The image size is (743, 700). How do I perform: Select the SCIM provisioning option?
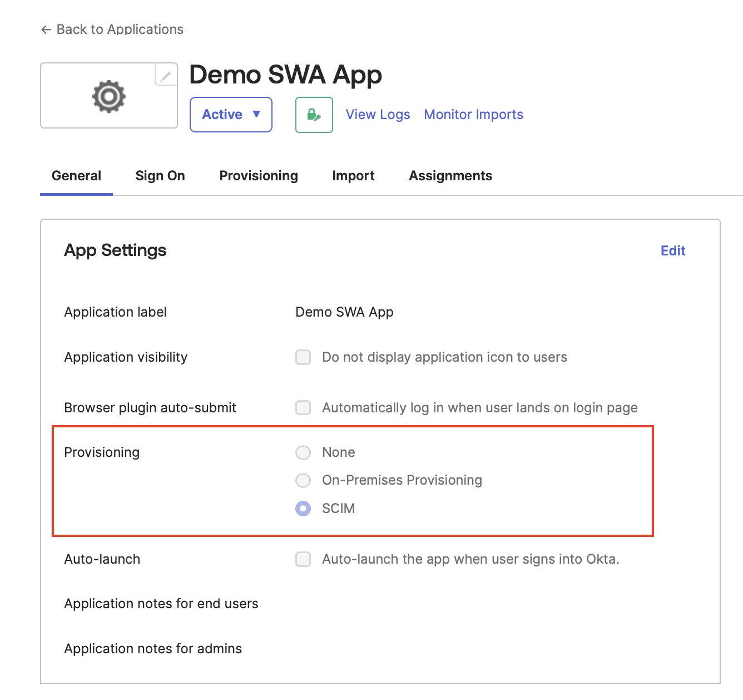point(303,508)
